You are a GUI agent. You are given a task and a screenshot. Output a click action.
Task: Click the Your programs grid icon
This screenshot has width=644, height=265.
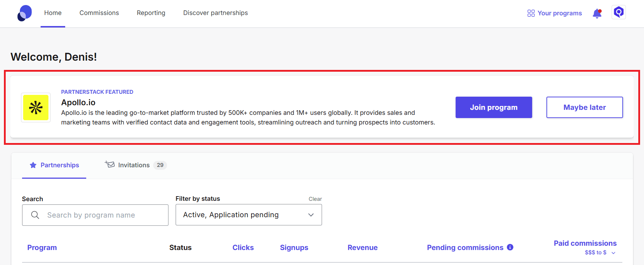(x=531, y=13)
